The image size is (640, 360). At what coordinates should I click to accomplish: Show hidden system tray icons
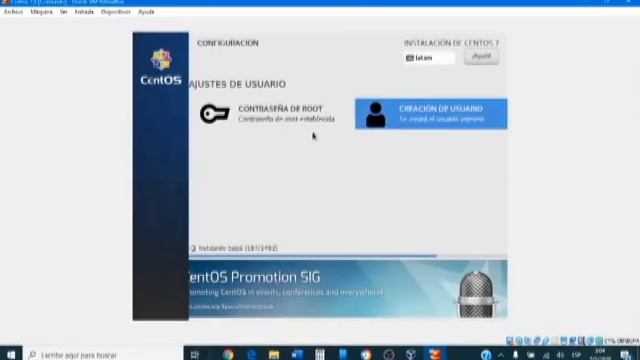[501, 355]
